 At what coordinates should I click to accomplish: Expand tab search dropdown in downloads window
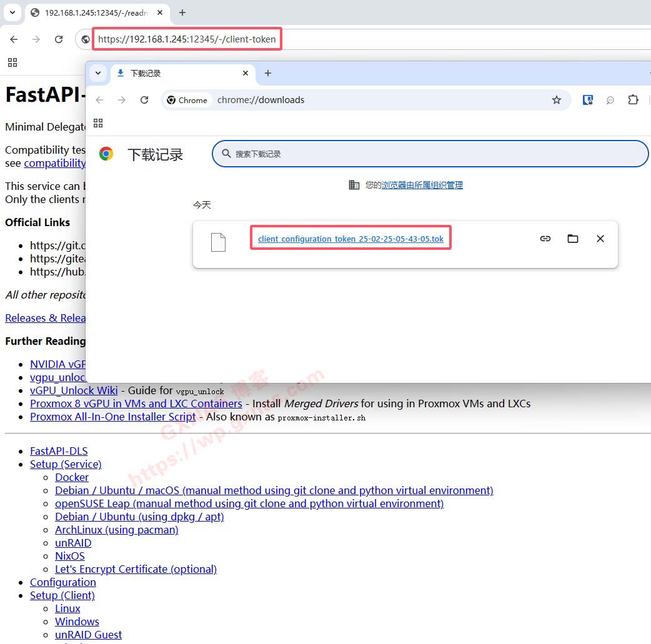coord(98,73)
